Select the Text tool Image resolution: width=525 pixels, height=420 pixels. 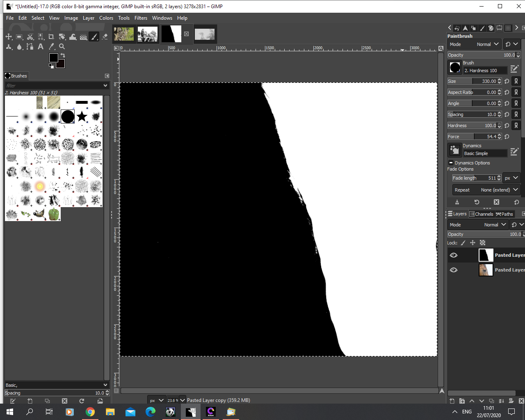click(x=41, y=47)
